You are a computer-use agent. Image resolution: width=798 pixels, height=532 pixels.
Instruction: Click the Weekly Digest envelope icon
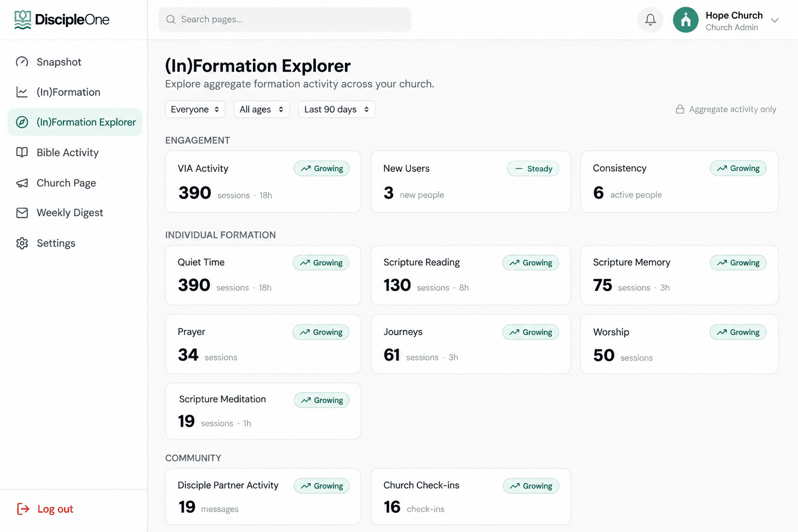point(22,212)
